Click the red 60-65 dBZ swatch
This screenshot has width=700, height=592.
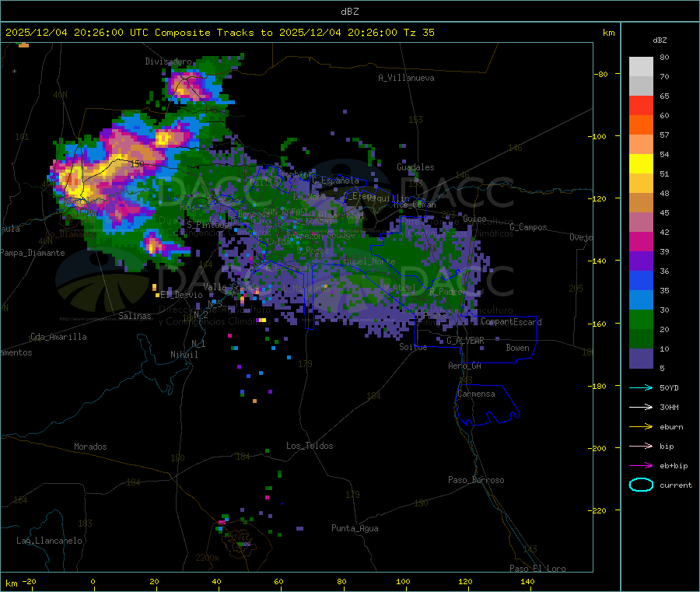[641, 105]
